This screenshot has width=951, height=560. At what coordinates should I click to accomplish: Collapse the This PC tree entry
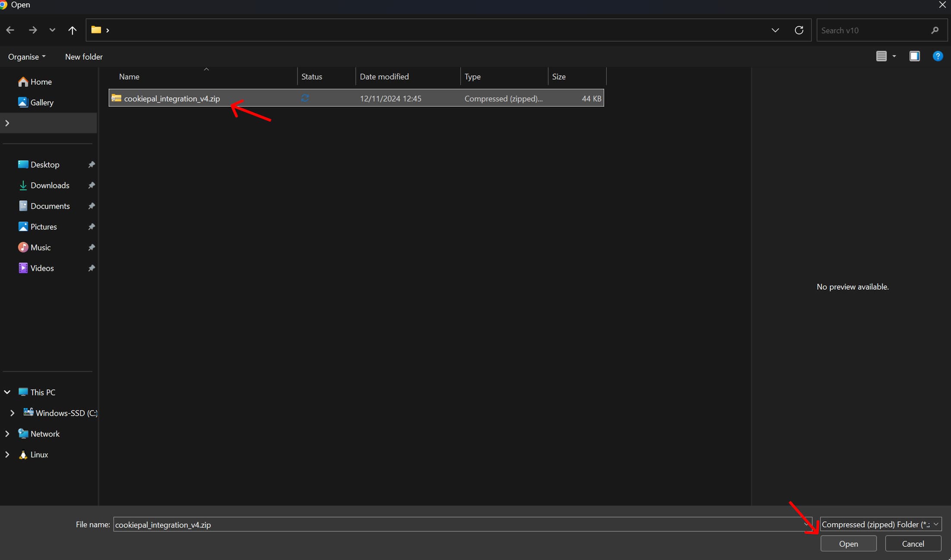pyautogui.click(x=7, y=392)
